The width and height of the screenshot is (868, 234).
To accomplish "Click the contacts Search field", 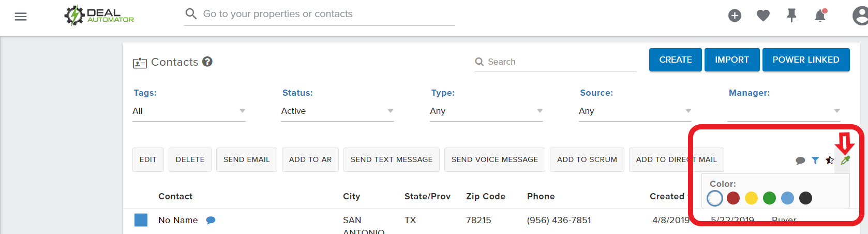I will tap(556, 62).
